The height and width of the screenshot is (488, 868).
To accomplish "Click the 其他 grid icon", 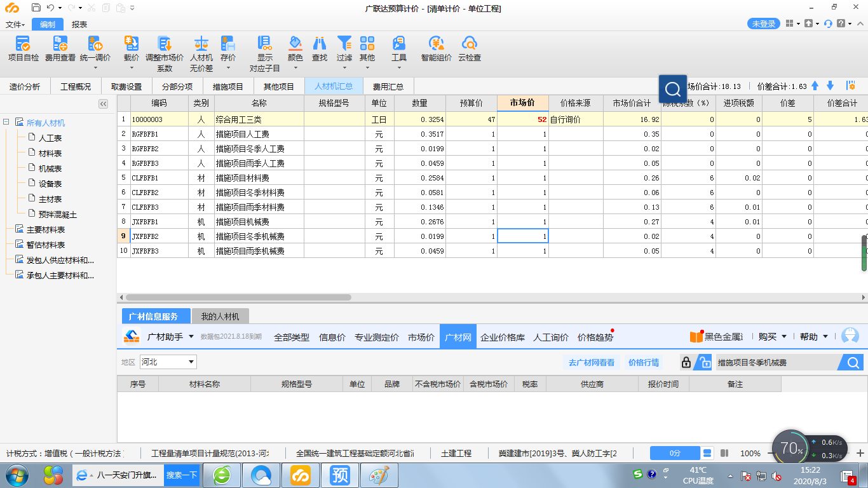I will point(367,43).
